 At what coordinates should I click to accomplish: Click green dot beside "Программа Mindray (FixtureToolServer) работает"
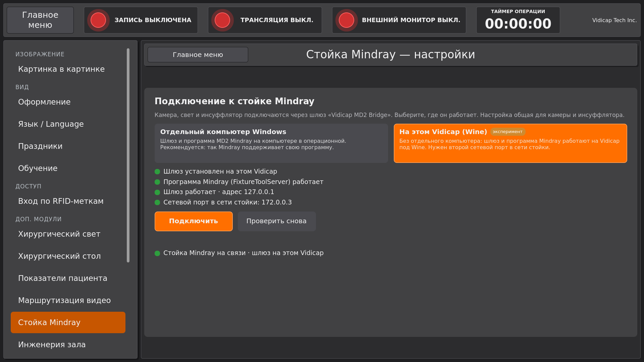157,182
